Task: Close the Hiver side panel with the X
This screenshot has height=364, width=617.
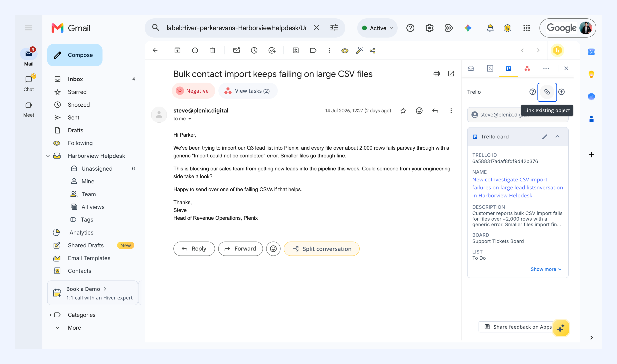Action: [566, 69]
